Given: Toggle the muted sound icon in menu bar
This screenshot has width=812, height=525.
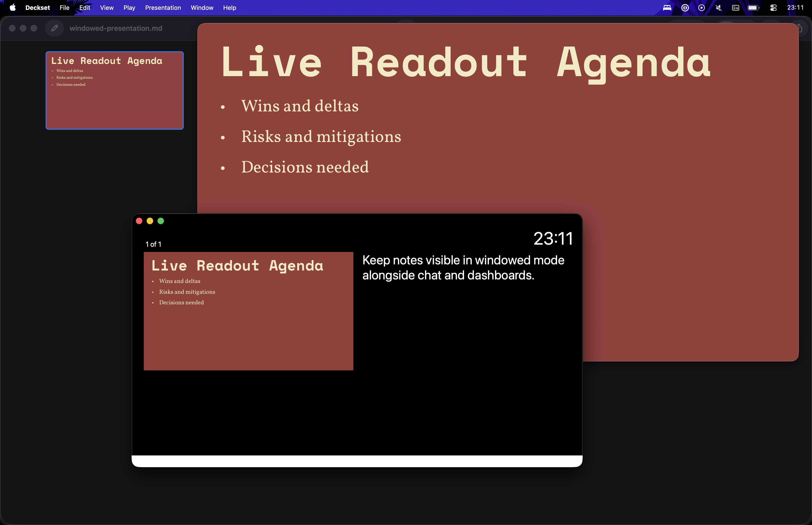Looking at the screenshot, I should [x=719, y=8].
